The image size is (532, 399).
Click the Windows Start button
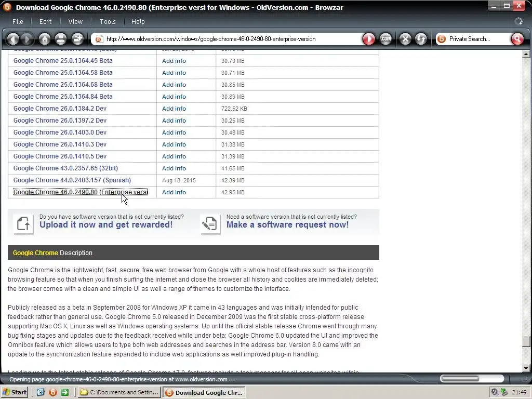point(15,392)
